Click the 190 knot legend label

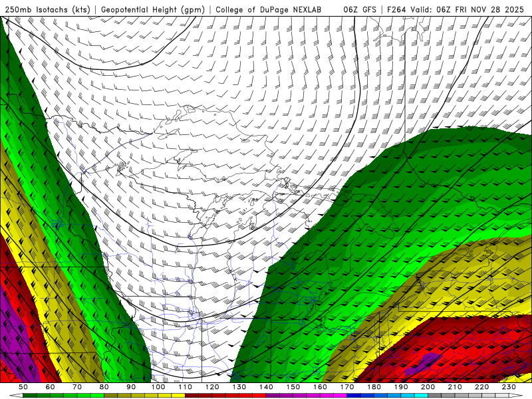(401, 387)
